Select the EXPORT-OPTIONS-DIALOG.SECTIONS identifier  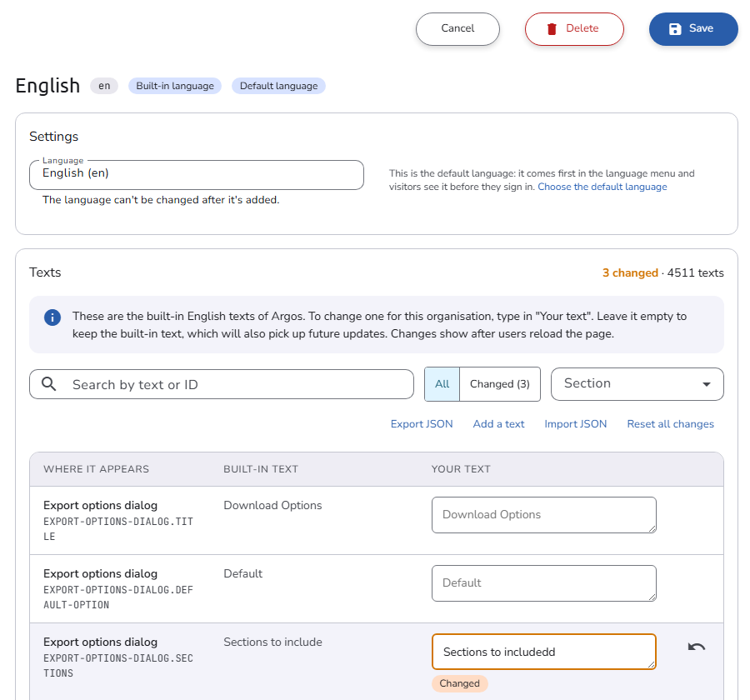coord(118,666)
